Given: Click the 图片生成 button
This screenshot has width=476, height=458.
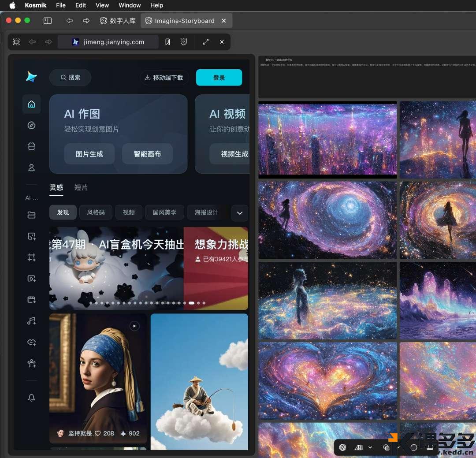Looking at the screenshot, I should pyautogui.click(x=89, y=154).
